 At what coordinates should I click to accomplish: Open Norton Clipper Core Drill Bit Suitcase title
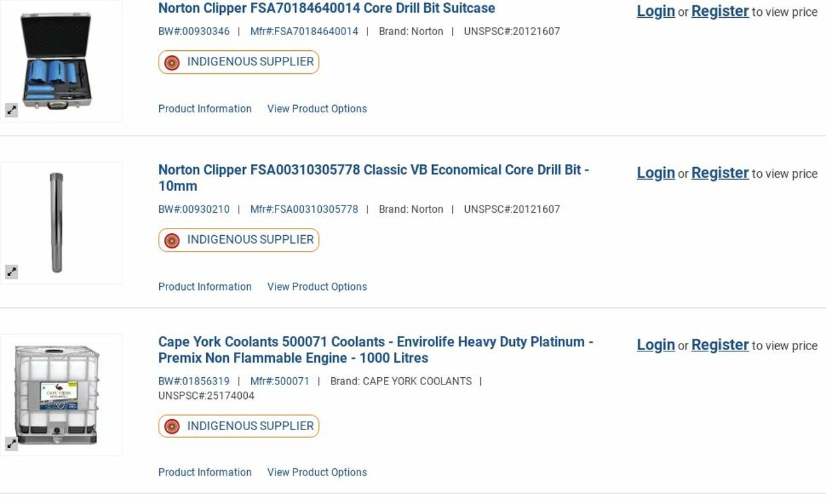326,9
